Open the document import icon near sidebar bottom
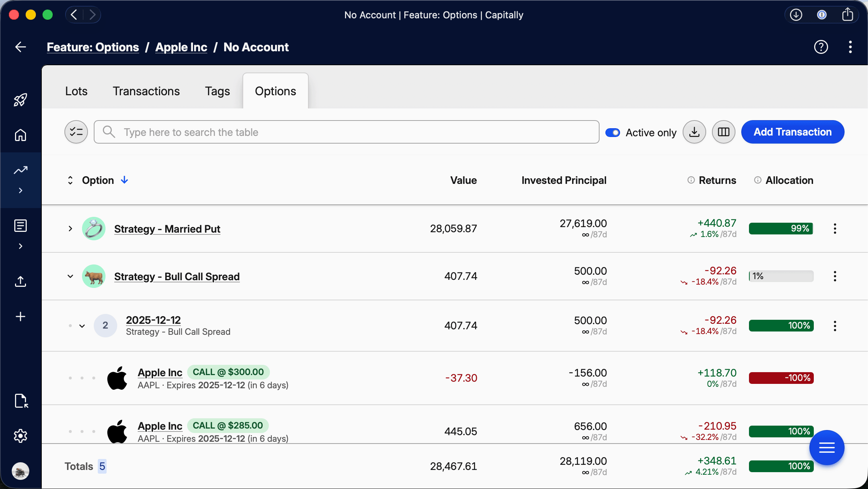Screen dimensions: 868x489 (x=21, y=401)
